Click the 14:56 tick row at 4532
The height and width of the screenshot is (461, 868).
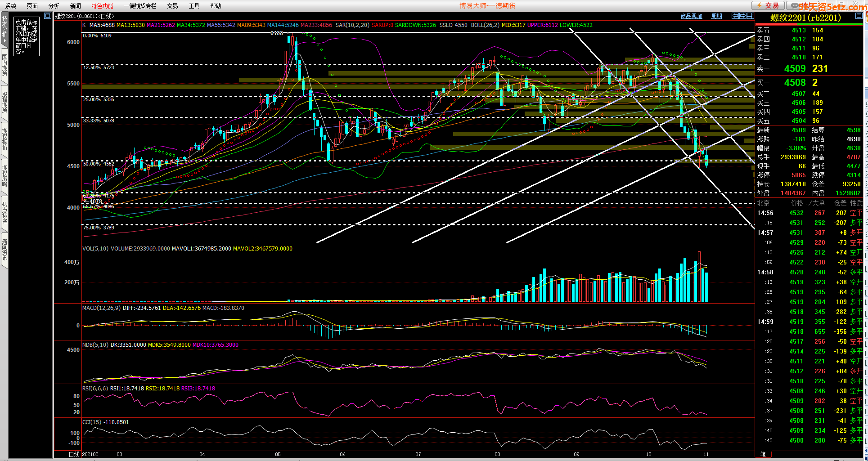pos(810,213)
